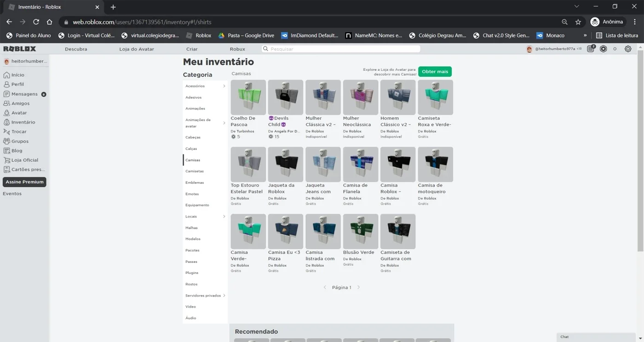Open Grupos in the sidebar
This screenshot has height=342, width=644.
tap(20, 142)
